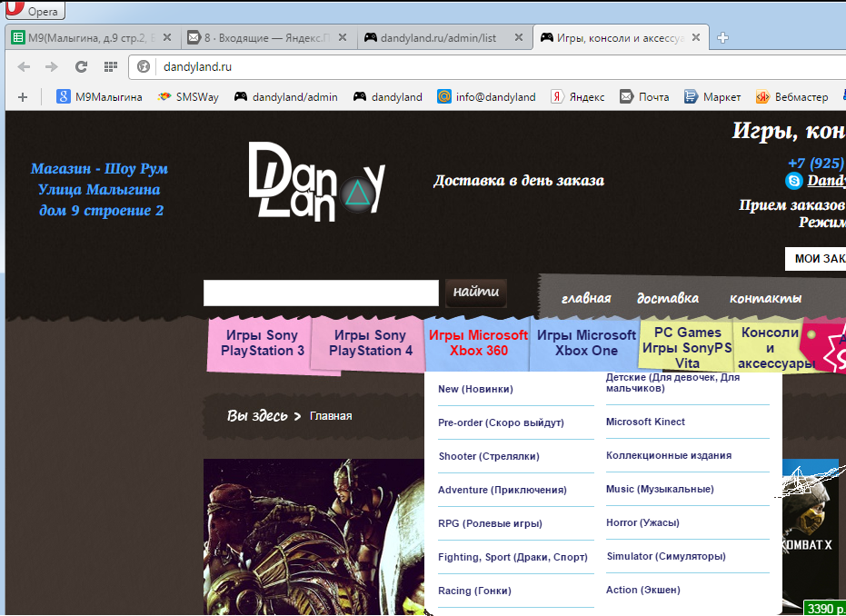
Task: Open the Почта bookmark
Action: (x=644, y=97)
